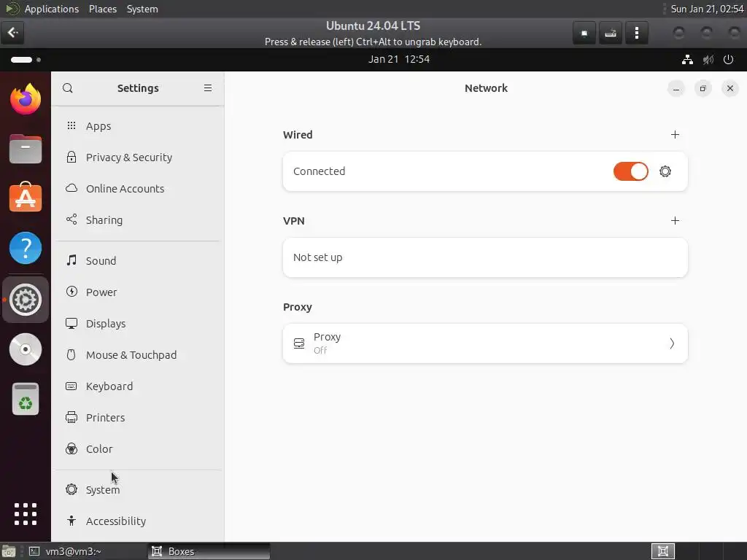This screenshot has height=560, width=747.
Task: Click the Connected label in Wired
Action: pos(320,171)
